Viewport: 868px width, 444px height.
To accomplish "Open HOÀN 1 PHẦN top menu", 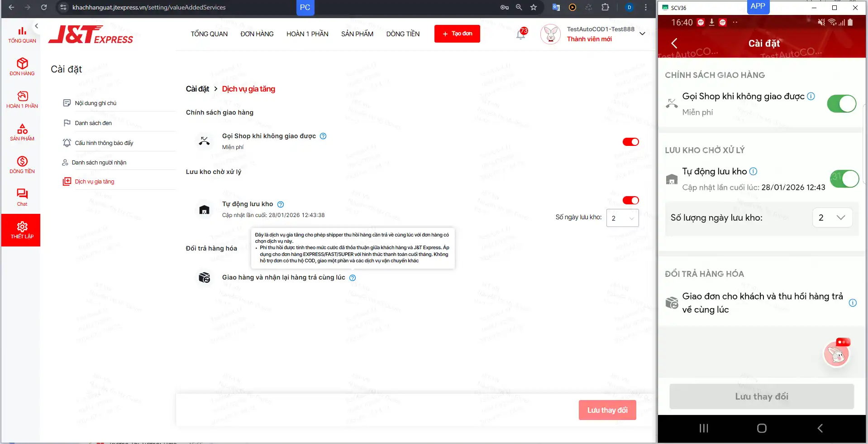I will point(307,34).
